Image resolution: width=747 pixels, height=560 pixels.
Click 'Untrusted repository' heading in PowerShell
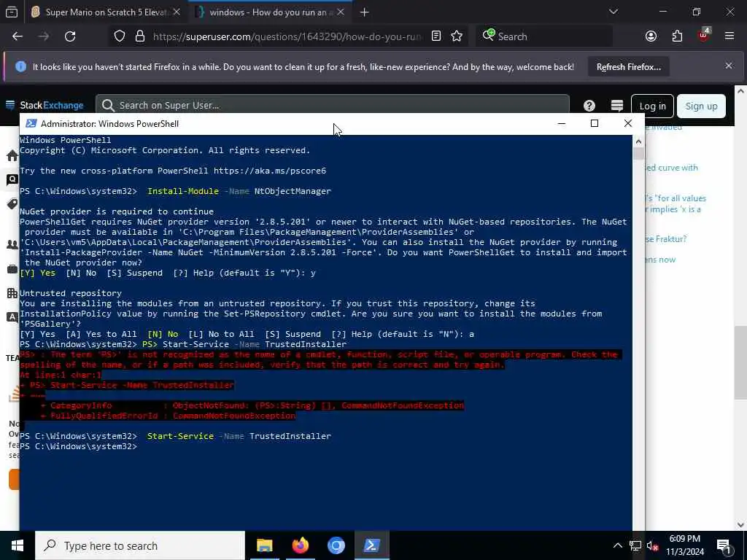point(71,293)
